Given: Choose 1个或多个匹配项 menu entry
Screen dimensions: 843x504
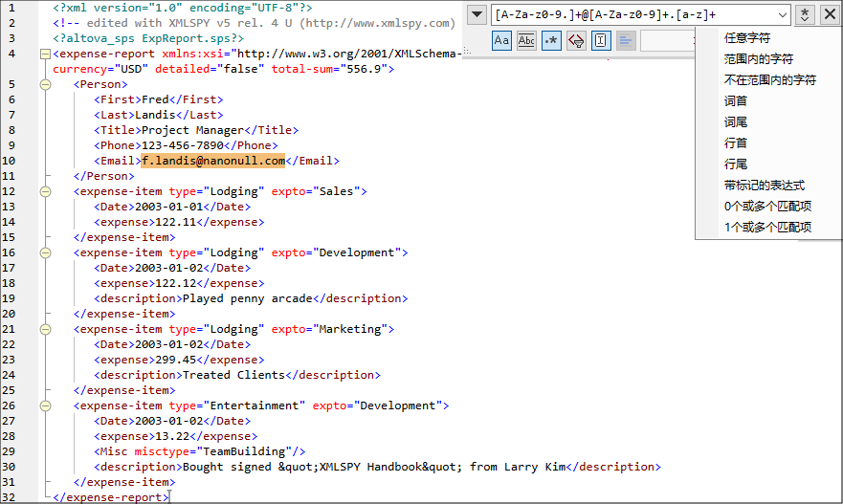Looking at the screenshot, I should click(767, 228).
